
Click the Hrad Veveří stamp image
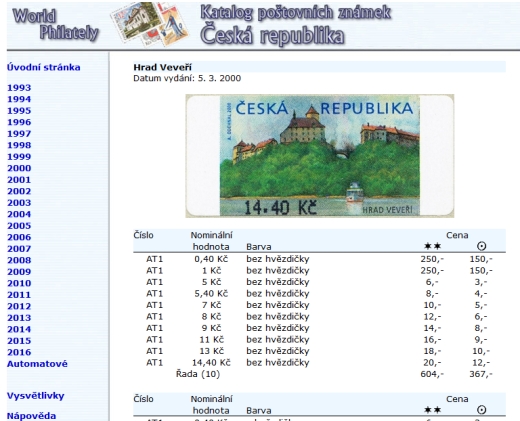[x=320, y=156]
